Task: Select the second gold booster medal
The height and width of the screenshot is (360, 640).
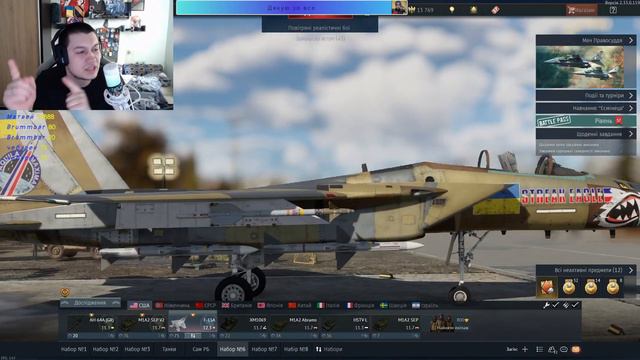Action: [591, 287]
